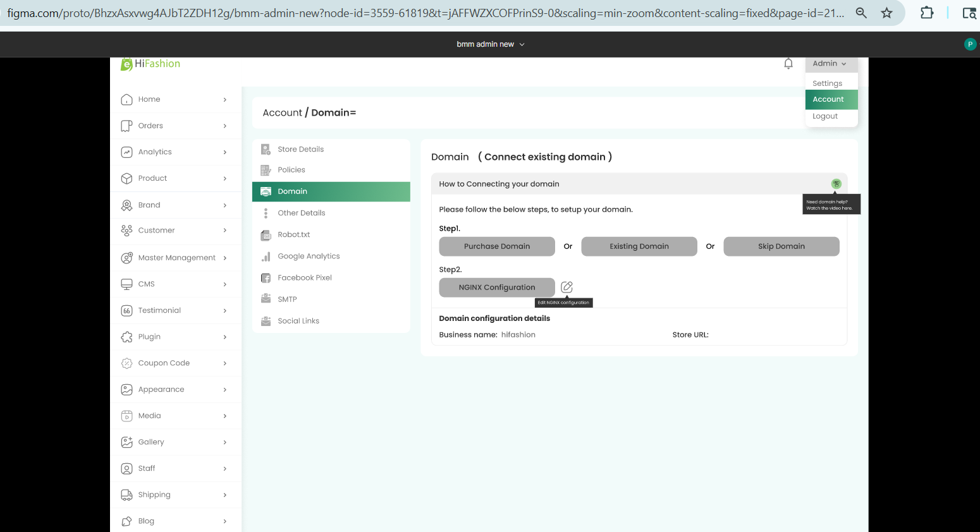980x532 pixels.
Task: Click the Existing Domain button
Action: (639, 246)
